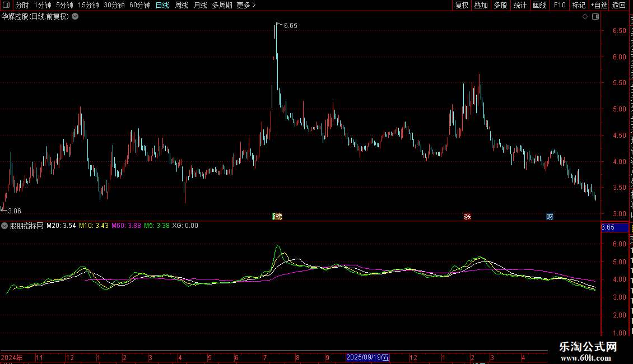633x364 pixels.
Task: Click the 统计 statistics button
Action: (x=519, y=5)
